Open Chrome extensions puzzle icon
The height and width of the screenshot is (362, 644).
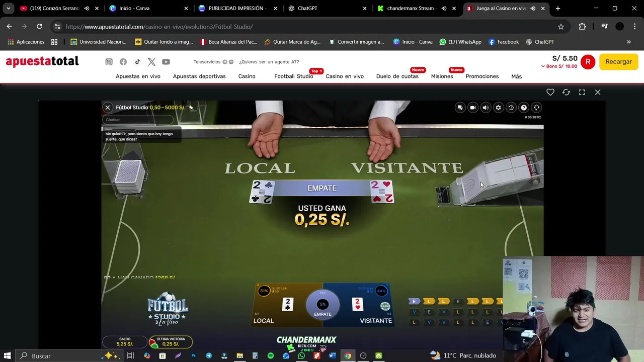(x=583, y=27)
